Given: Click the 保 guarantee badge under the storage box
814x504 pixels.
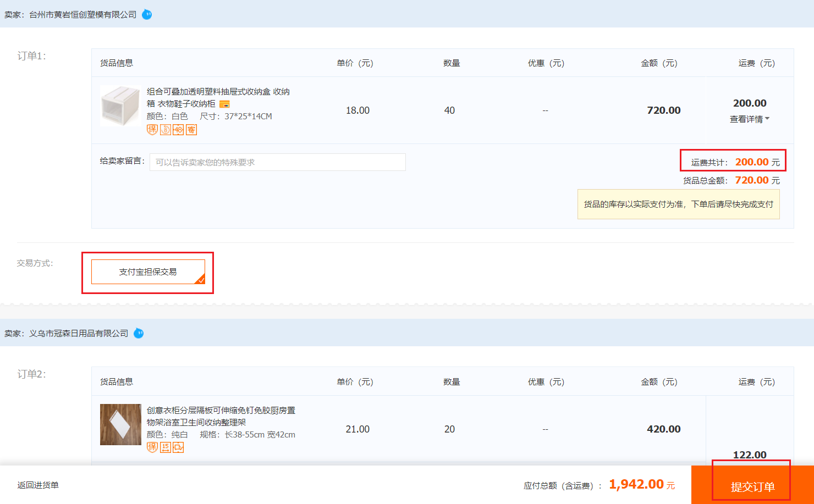Looking at the screenshot, I should (152, 130).
